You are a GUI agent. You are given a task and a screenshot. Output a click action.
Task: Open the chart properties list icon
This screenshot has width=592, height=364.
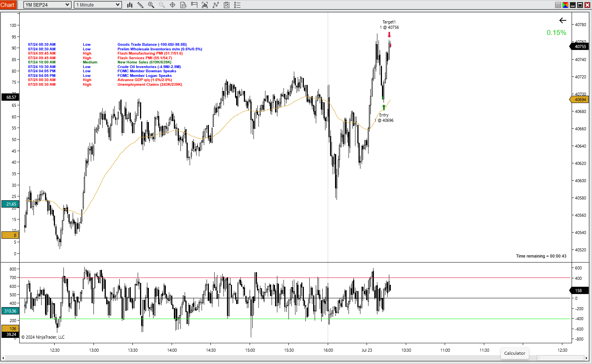pos(237,5)
